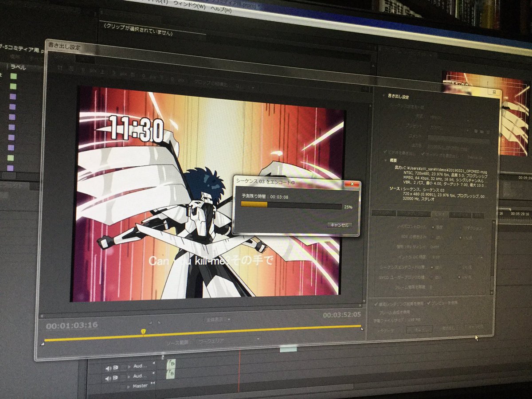Click program monitor thumbnail behind export dialog
This screenshot has height=399, width=532.
tap(486, 113)
